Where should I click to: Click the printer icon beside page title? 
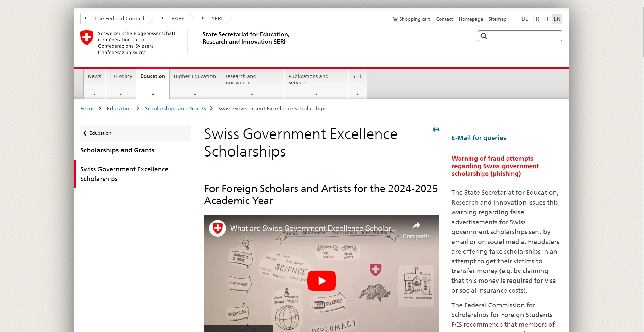pos(436,130)
